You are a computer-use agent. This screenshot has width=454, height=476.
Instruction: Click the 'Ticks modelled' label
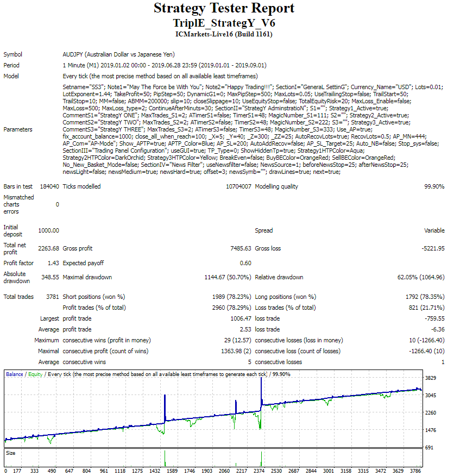(81, 186)
